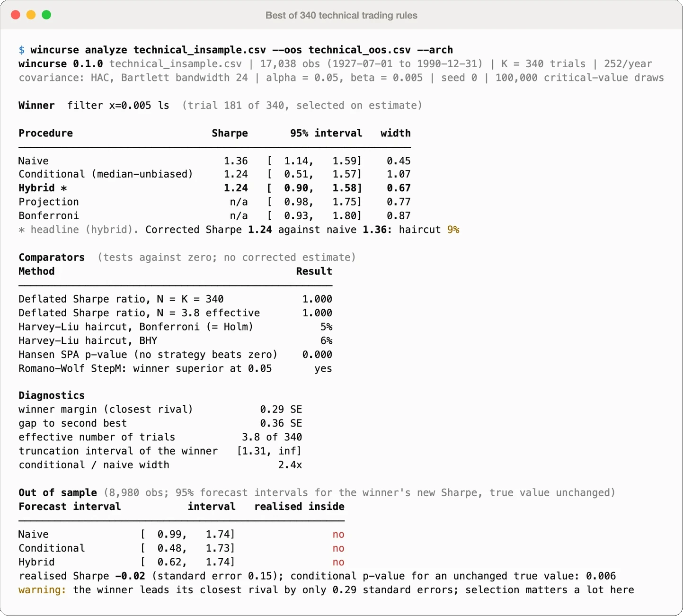Click 'Deflated Sharpe ratio, N = 3.8 effective' row
Screen dimensions: 683x616
coord(175,313)
